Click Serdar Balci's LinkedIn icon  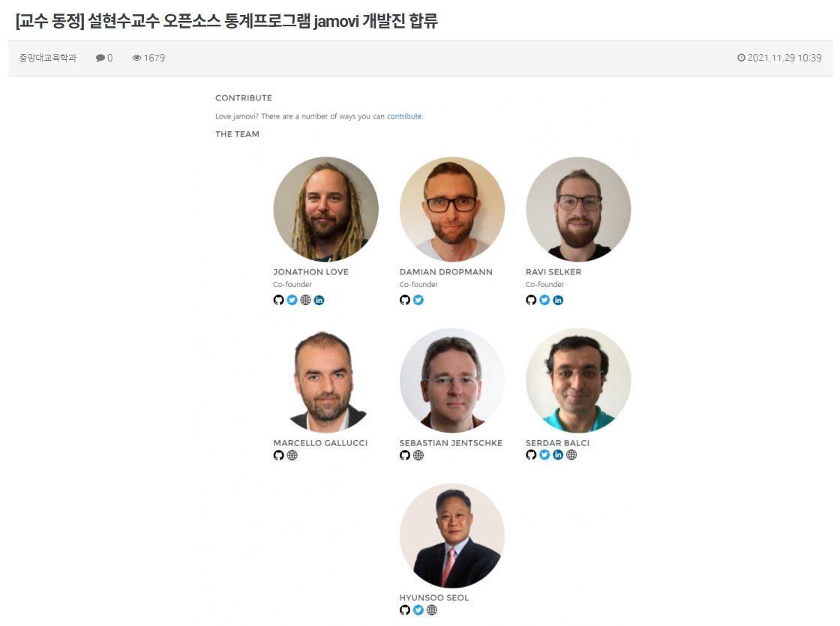pos(558,454)
